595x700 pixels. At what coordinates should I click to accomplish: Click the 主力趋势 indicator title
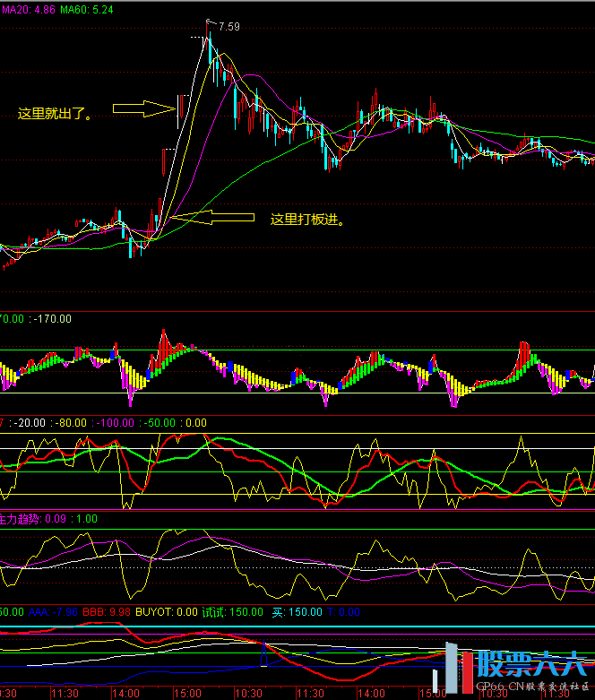(x=18, y=519)
